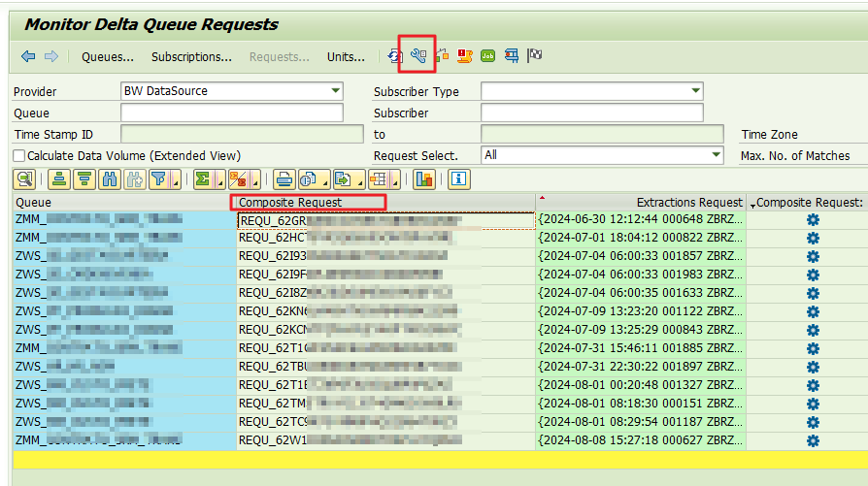868x486 pixels.
Task: Go back with the left arrow
Action: pos(28,56)
